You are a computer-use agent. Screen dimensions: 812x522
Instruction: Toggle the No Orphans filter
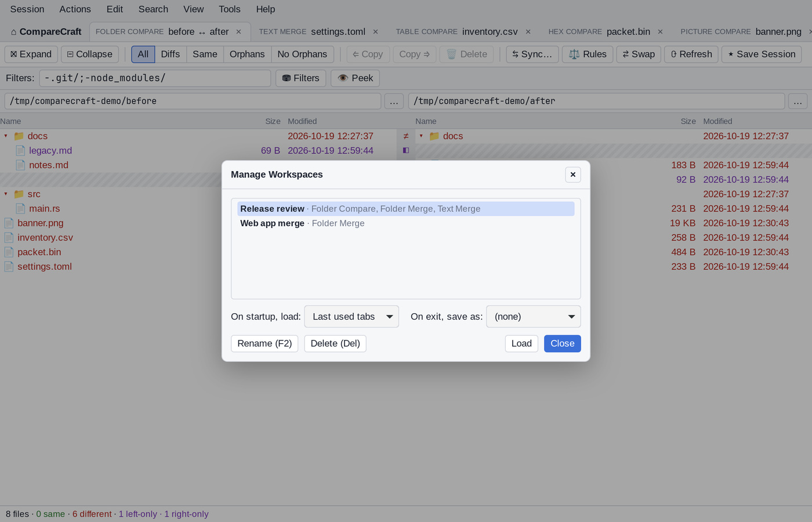(x=302, y=54)
